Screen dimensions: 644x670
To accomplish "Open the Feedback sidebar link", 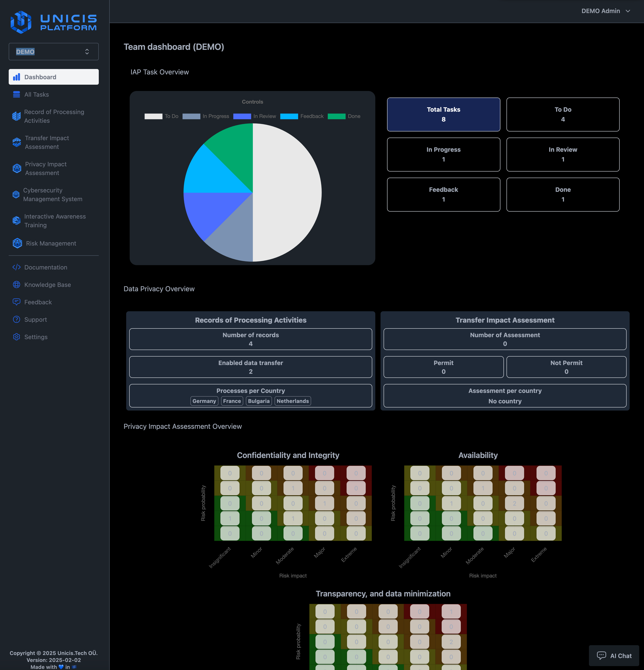I will point(54,302).
